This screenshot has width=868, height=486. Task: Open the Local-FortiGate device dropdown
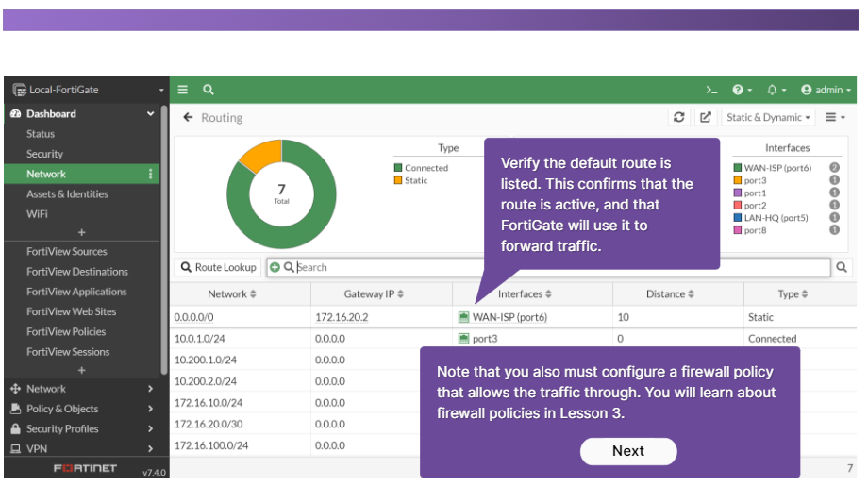(89, 90)
